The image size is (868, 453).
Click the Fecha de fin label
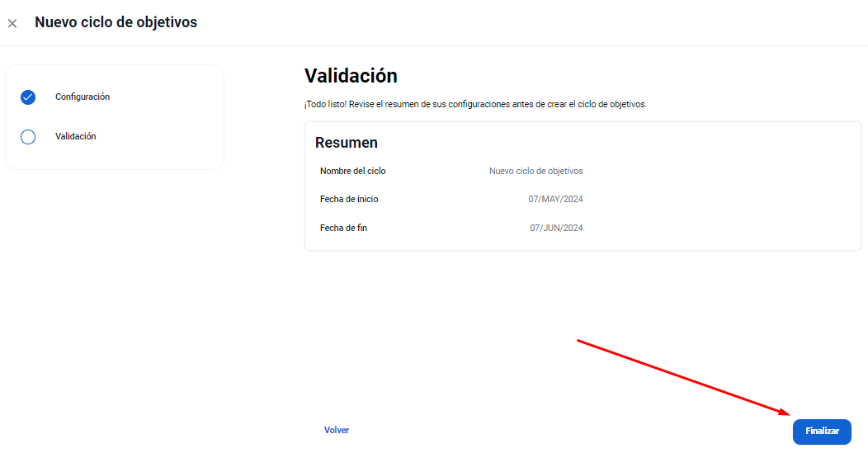click(x=343, y=228)
